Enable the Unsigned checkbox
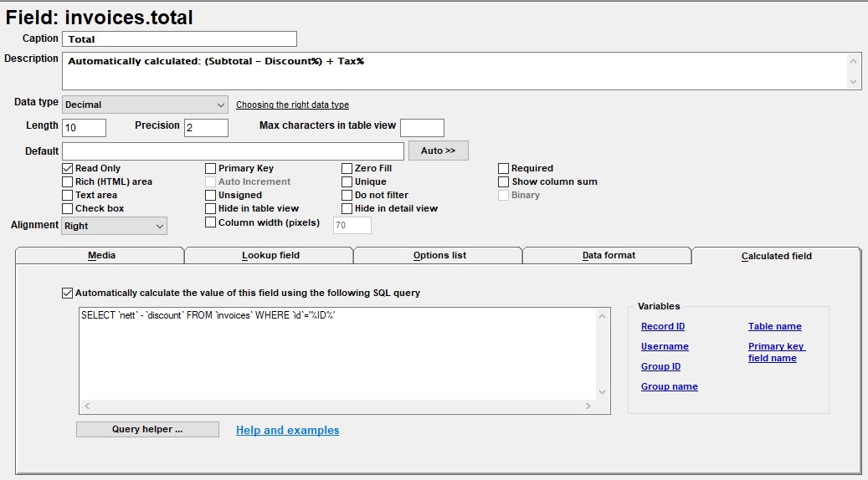 point(210,195)
